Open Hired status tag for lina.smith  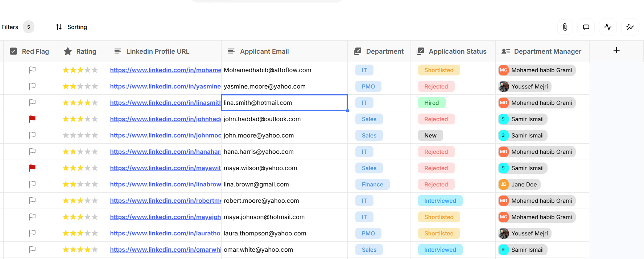[432, 103]
